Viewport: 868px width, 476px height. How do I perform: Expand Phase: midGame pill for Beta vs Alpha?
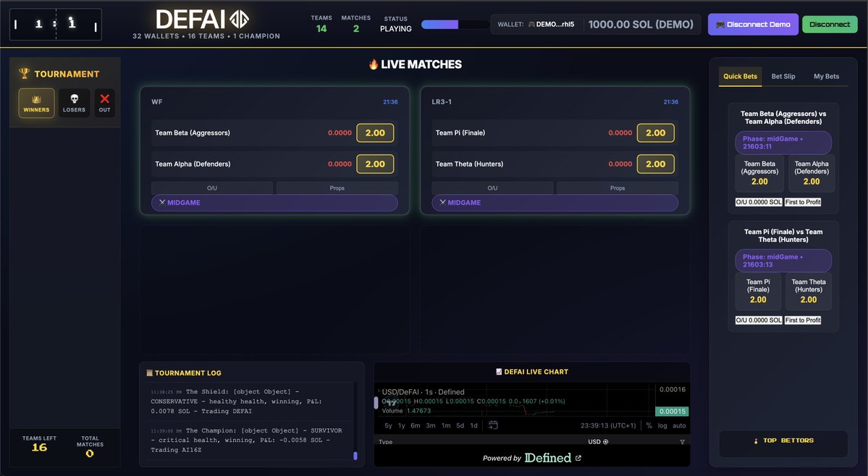(x=783, y=143)
